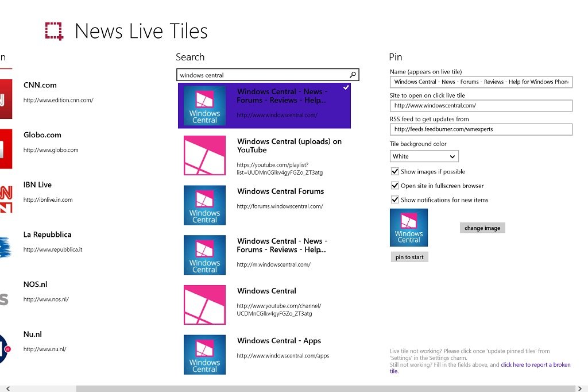
Task: Toggle Show notifications for new items checkbox
Action: tap(394, 199)
